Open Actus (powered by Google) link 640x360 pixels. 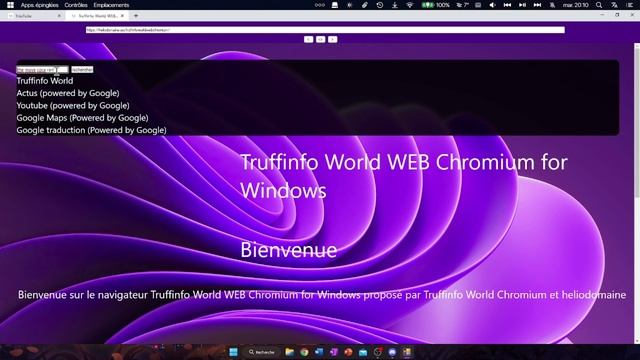[x=68, y=93]
